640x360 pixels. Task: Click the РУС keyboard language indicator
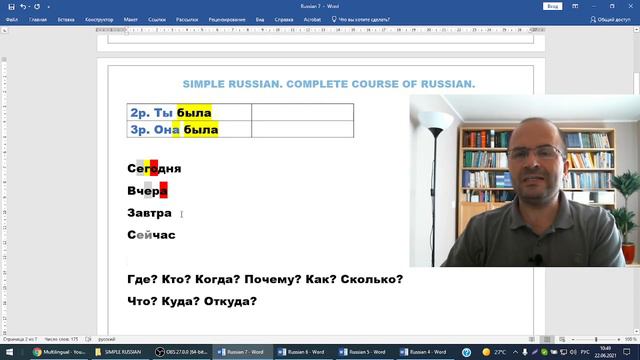coord(585,352)
